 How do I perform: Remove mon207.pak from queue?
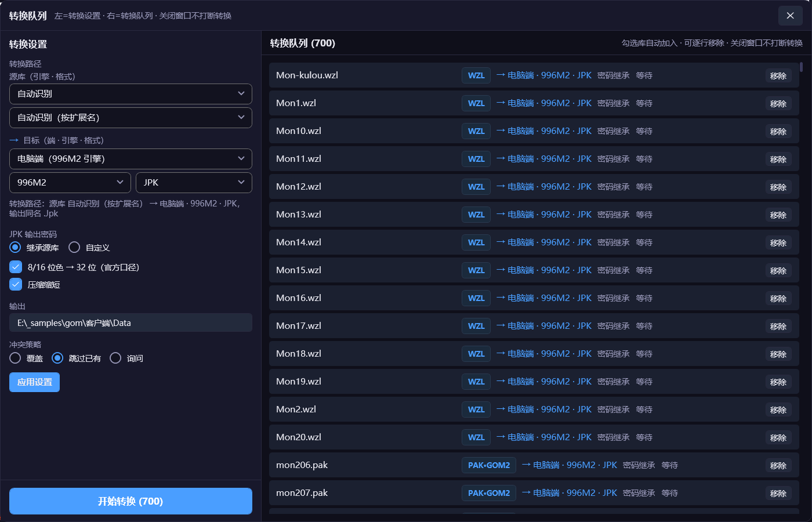point(778,494)
